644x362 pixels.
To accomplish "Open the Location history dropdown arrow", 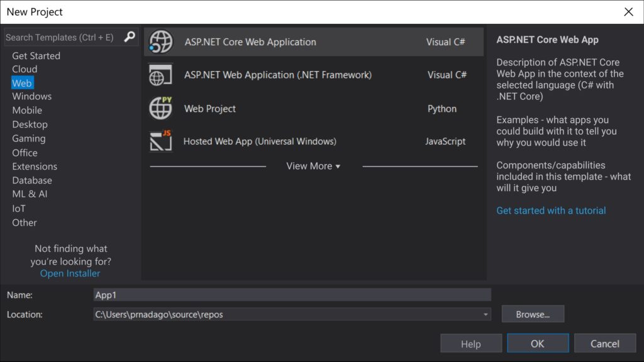I will pos(485,314).
